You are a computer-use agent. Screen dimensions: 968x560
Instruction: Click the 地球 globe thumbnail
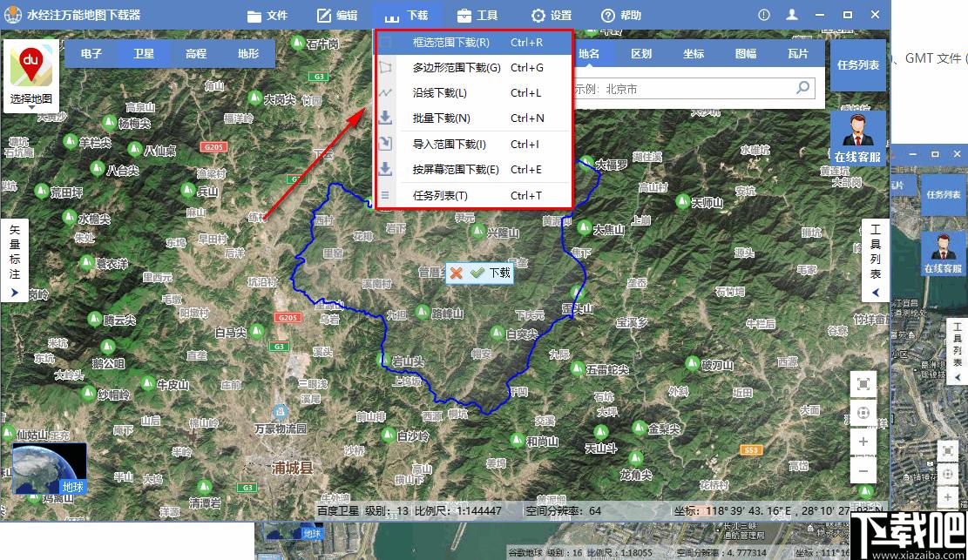pyautogui.click(x=50, y=468)
